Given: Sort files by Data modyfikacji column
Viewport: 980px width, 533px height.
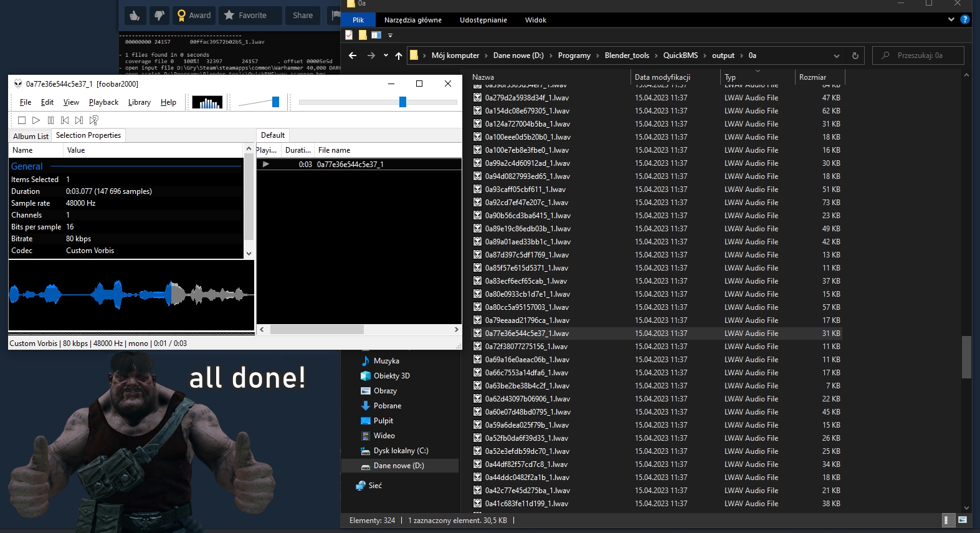Looking at the screenshot, I should tap(675, 77).
